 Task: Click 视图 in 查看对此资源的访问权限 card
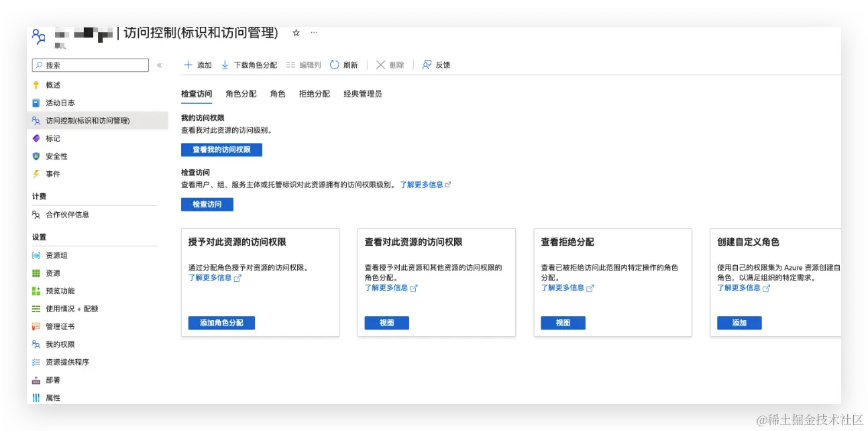click(x=387, y=323)
